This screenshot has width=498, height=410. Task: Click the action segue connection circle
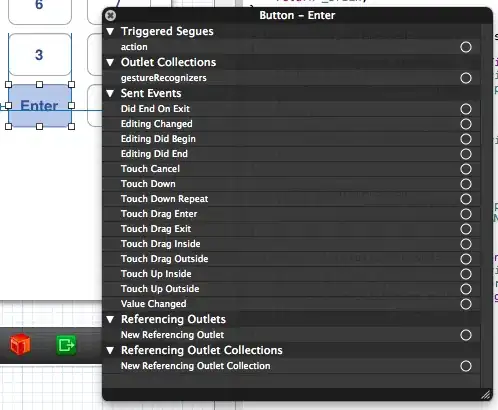(x=466, y=47)
